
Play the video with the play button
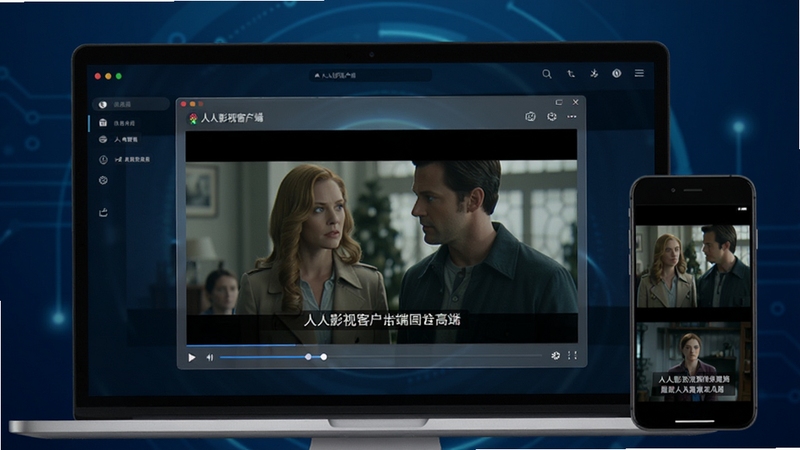(x=192, y=358)
